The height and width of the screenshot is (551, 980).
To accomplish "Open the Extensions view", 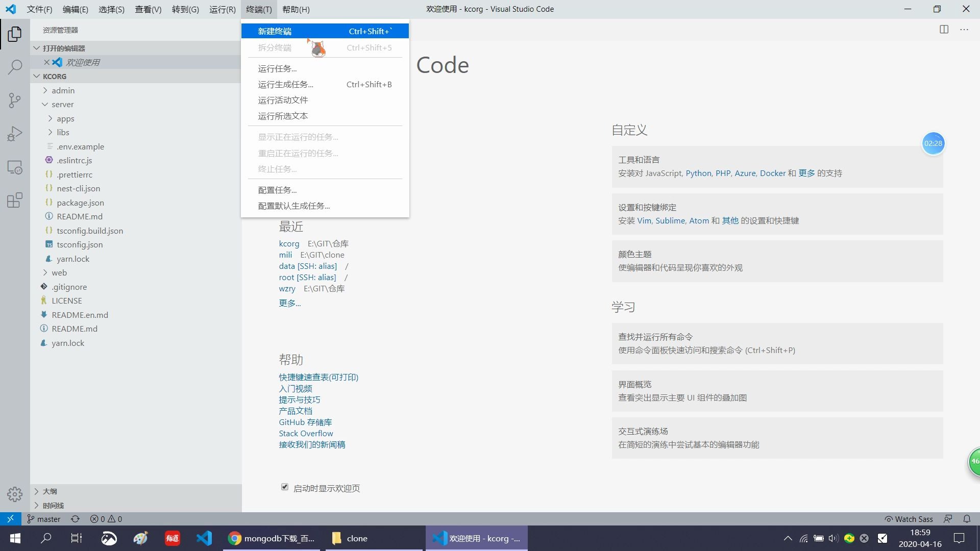I will (15, 200).
